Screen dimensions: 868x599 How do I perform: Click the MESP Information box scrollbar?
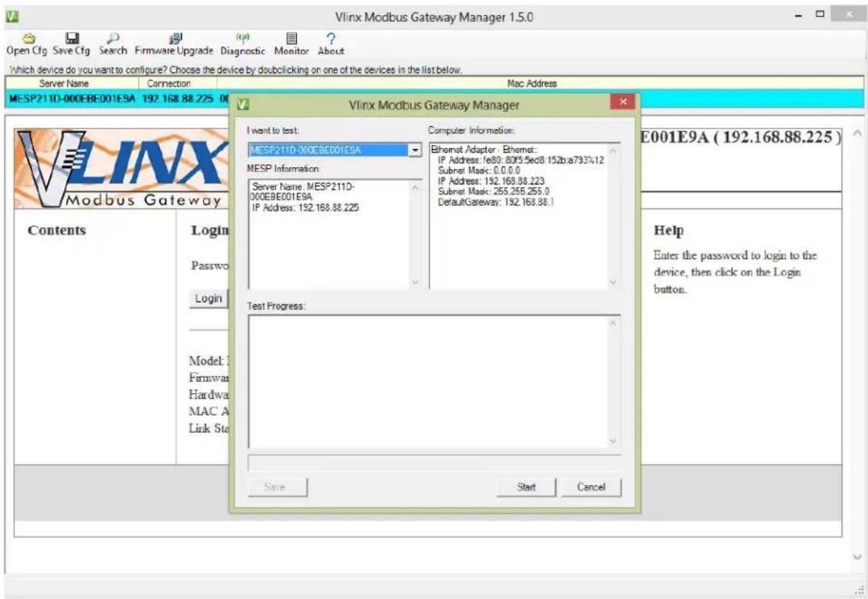tap(415, 234)
